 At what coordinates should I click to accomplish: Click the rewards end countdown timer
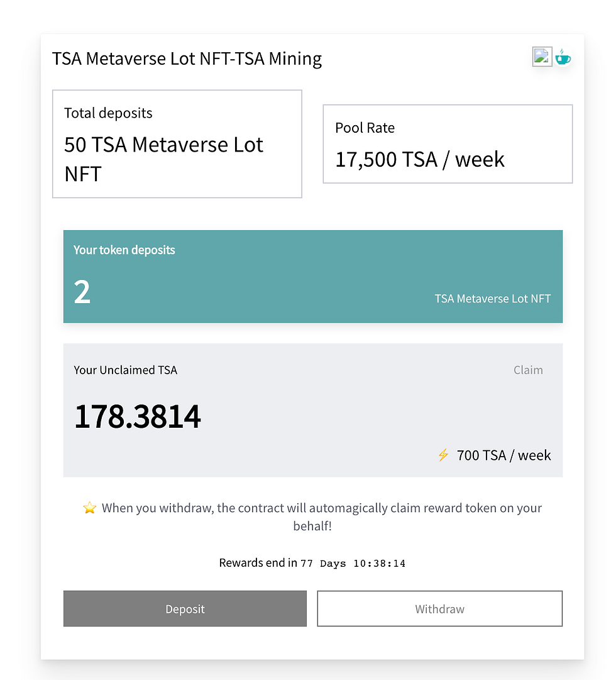click(x=353, y=564)
